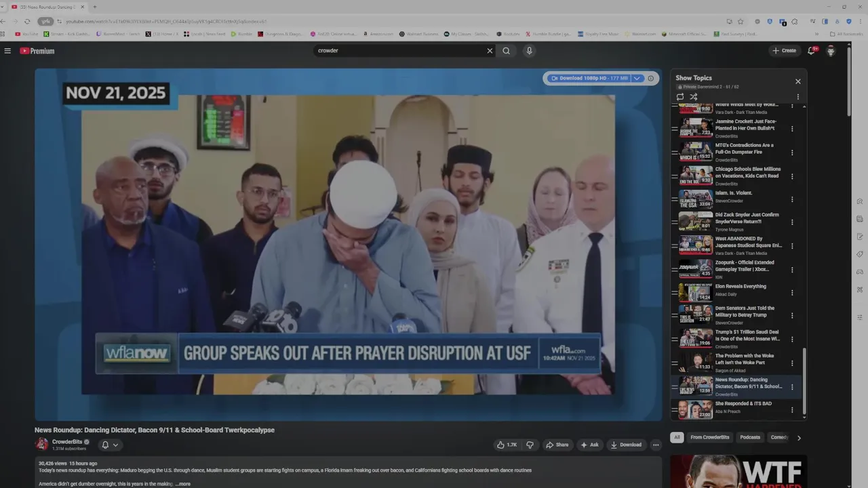Image resolution: width=868 pixels, height=488 pixels.
Task: Open options for MTG's Contradictions video
Action: tap(792, 152)
